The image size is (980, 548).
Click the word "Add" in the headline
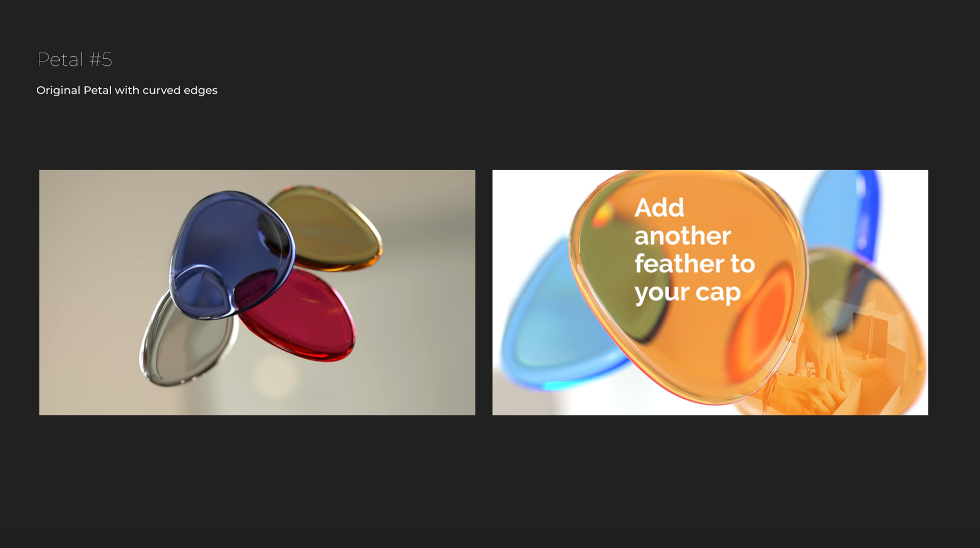click(x=659, y=208)
